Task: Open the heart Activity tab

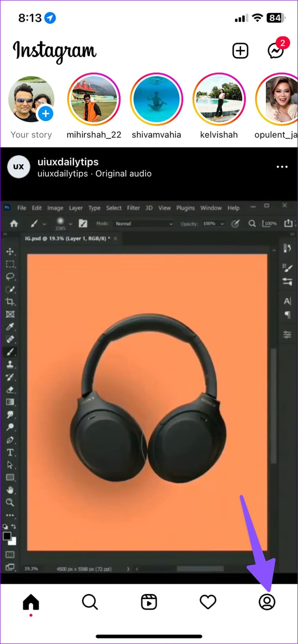Action: coord(208,602)
